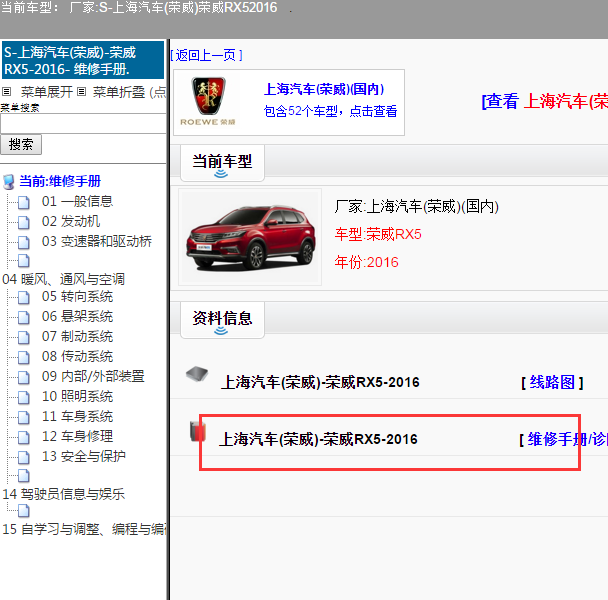Open tree item 13 安全与保护
The width and height of the screenshot is (608, 600).
pos(84,456)
